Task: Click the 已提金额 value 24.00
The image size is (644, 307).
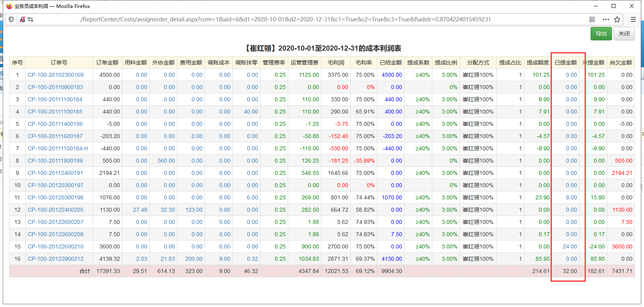Action: coord(570,246)
